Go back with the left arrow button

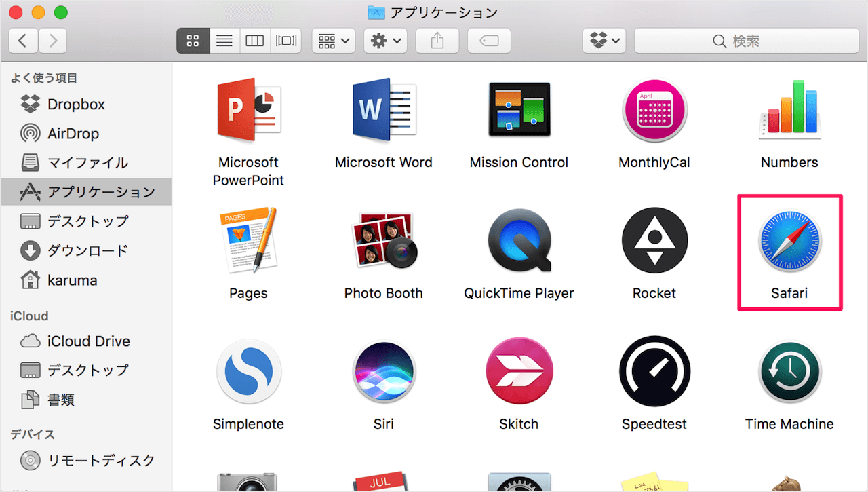pyautogui.click(x=24, y=41)
